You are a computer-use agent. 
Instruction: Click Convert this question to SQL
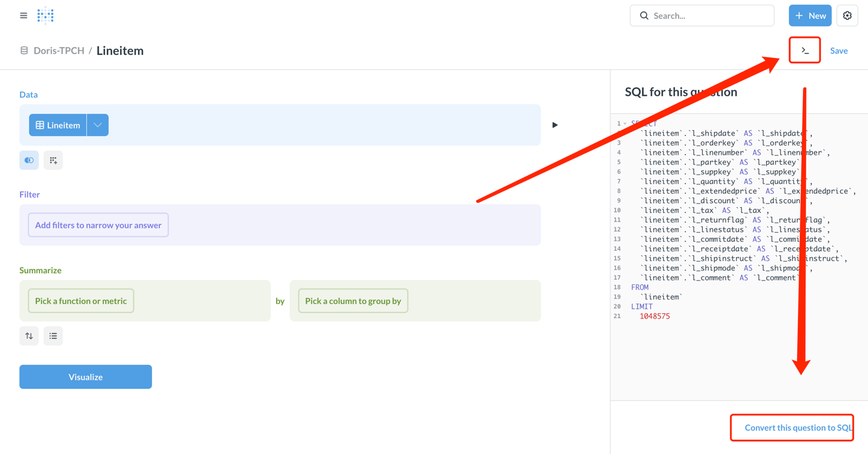pyautogui.click(x=791, y=428)
